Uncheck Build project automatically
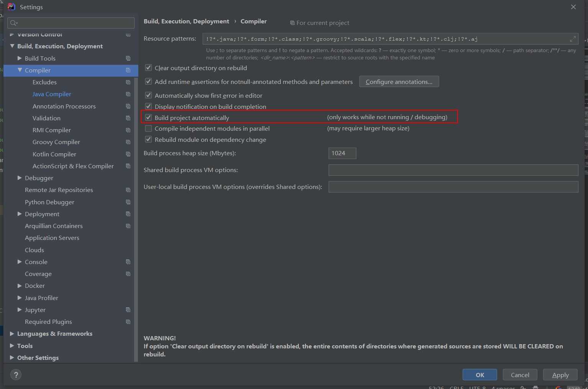This screenshot has height=389, width=588. 148,118
